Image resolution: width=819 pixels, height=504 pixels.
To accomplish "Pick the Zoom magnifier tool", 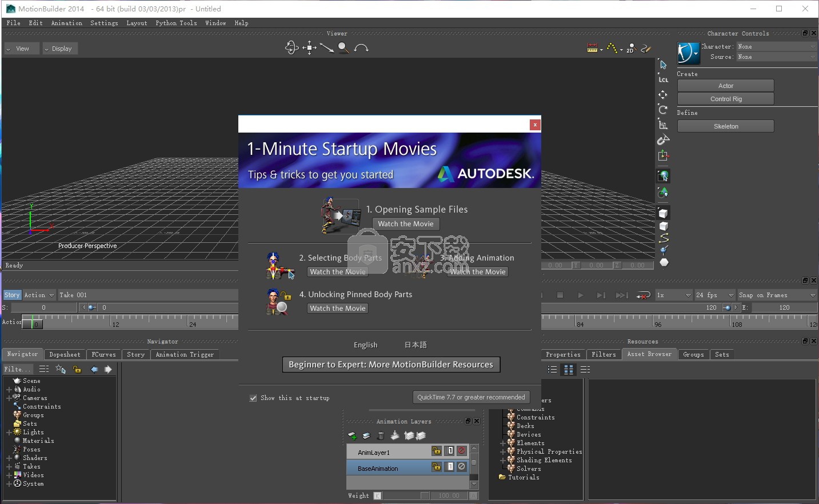I will [343, 48].
